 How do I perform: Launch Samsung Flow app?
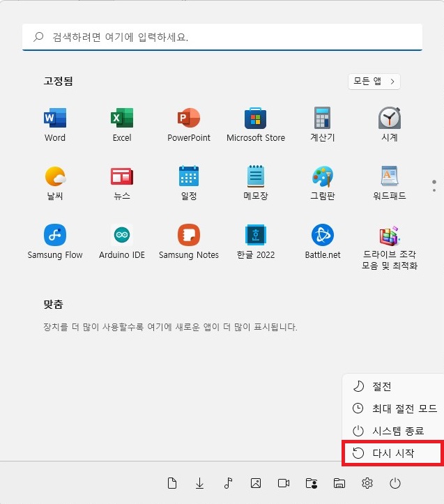[x=55, y=241]
